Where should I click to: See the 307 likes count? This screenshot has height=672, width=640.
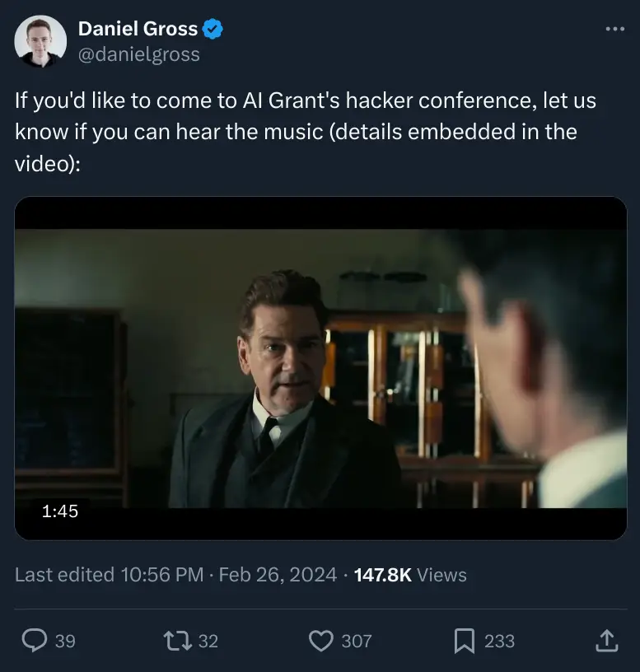[357, 641]
